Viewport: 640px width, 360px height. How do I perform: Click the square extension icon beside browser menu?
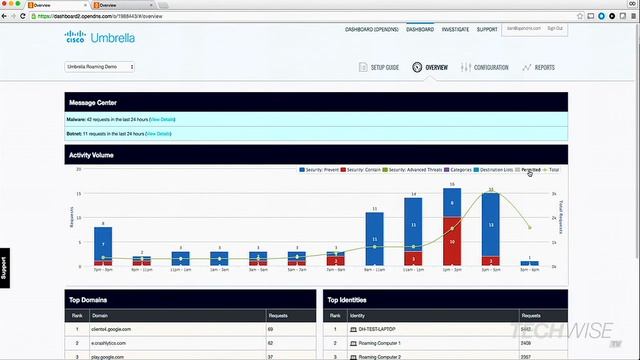pos(622,16)
